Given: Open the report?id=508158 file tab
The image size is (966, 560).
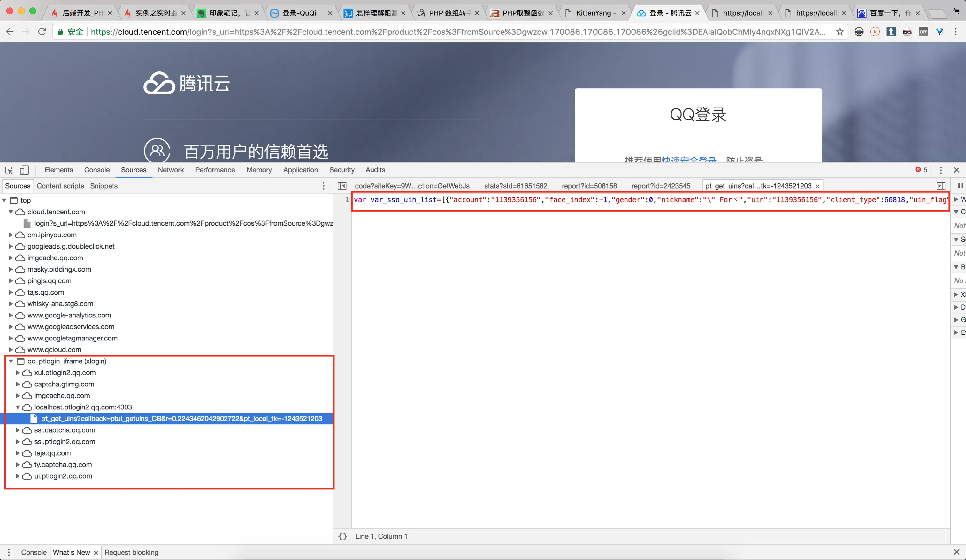Looking at the screenshot, I should (589, 186).
